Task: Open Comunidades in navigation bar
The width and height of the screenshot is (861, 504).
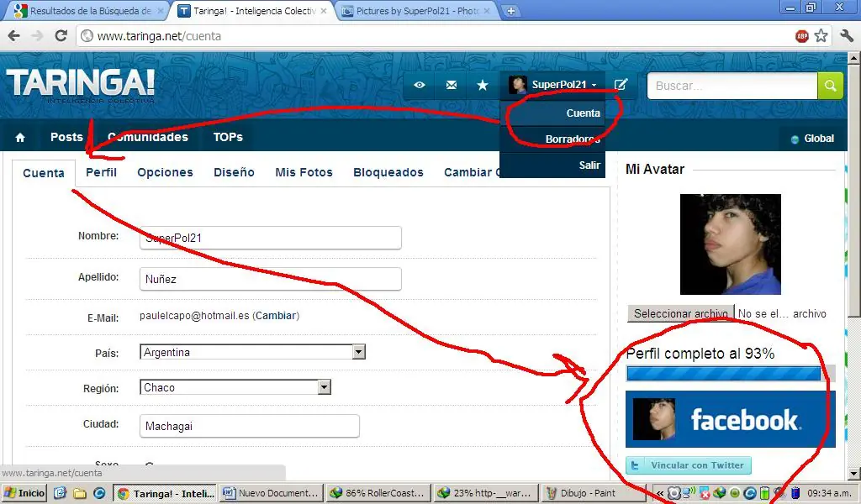Action: (148, 137)
